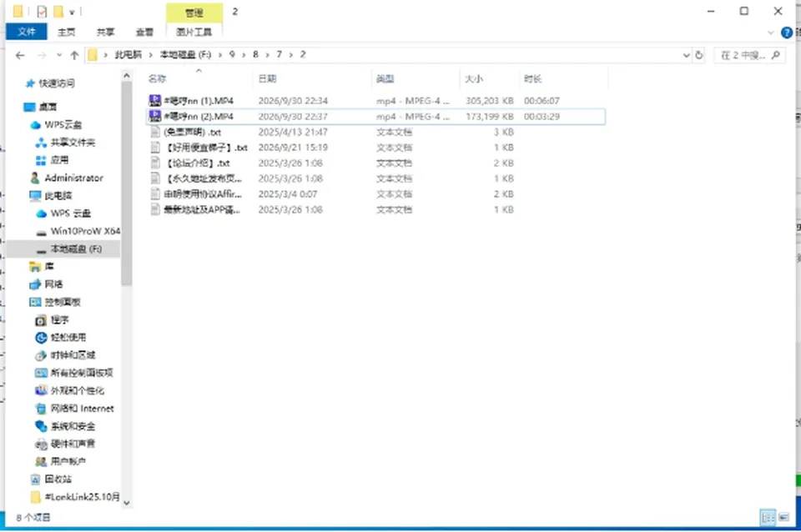
Task: Click the search box in this folder
Action: (x=749, y=55)
